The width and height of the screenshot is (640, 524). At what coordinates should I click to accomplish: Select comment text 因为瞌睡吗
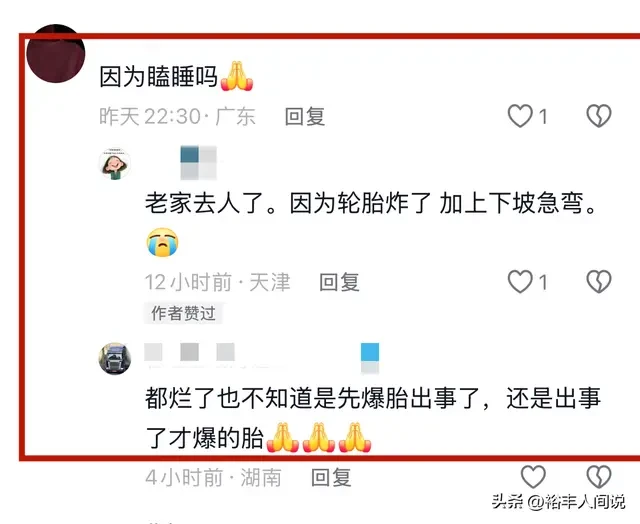[x=158, y=76]
